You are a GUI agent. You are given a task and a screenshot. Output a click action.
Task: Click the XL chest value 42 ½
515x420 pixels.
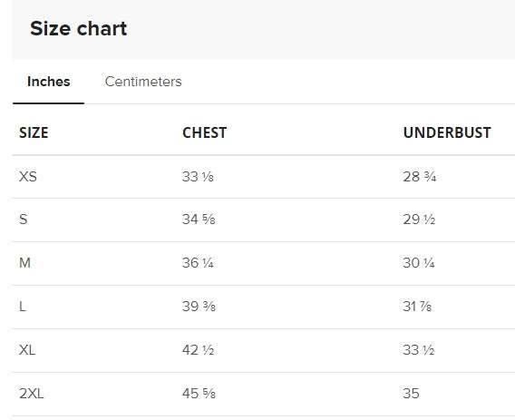tap(198, 350)
